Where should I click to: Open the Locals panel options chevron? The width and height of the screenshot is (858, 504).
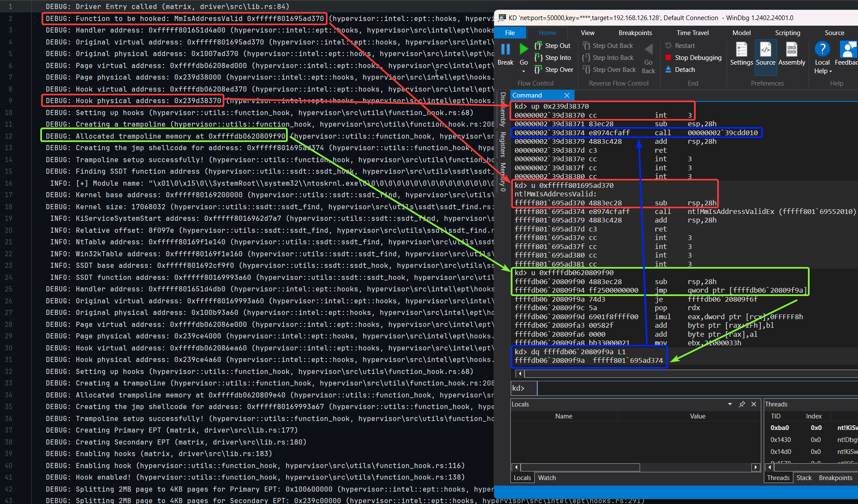pos(730,404)
